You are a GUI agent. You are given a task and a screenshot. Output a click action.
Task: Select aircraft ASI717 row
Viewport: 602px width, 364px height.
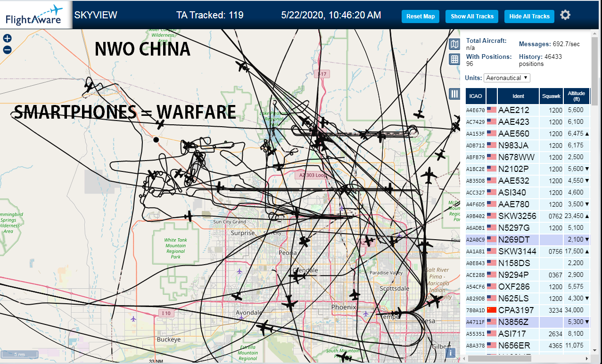coord(528,334)
